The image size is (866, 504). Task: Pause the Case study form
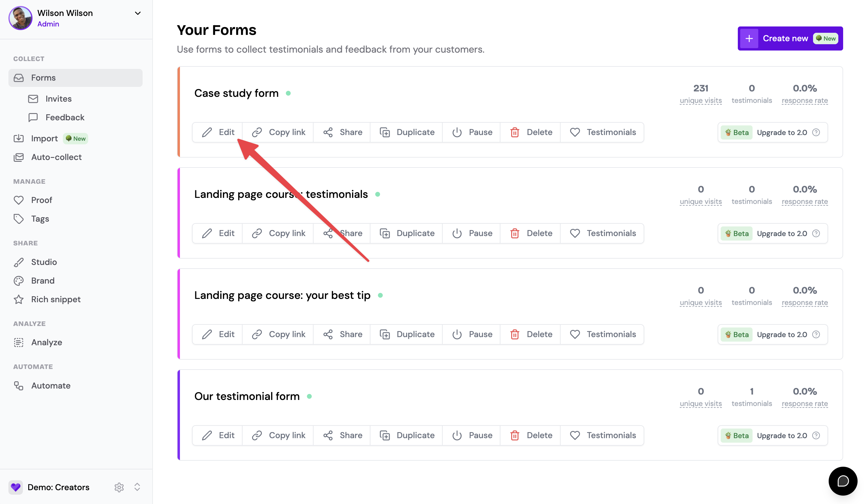click(472, 132)
